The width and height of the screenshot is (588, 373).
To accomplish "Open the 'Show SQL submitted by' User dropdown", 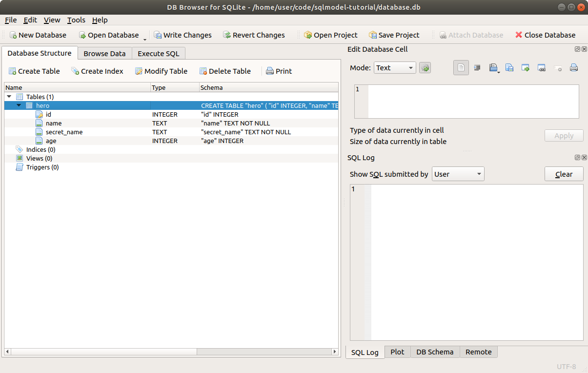I will pos(458,174).
